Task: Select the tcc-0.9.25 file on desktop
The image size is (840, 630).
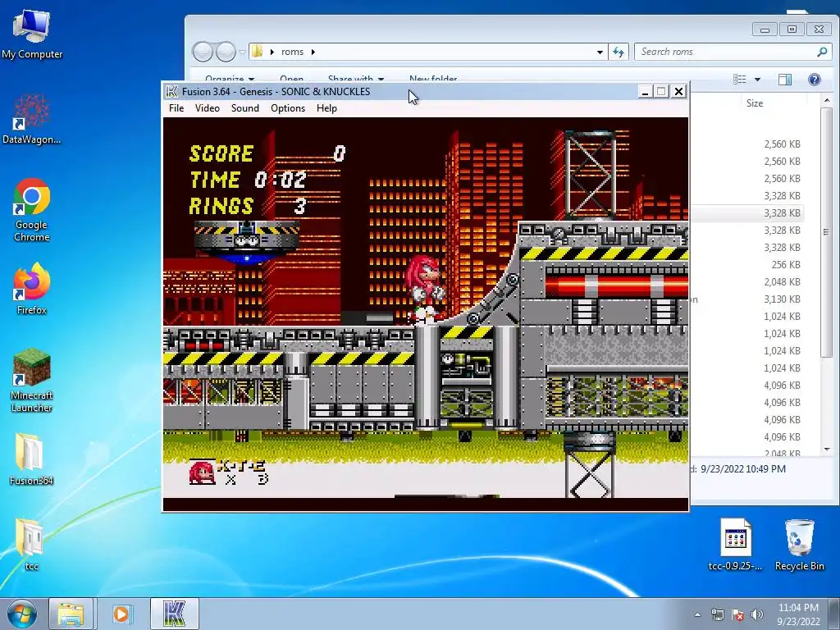Action: (x=735, y=545)
